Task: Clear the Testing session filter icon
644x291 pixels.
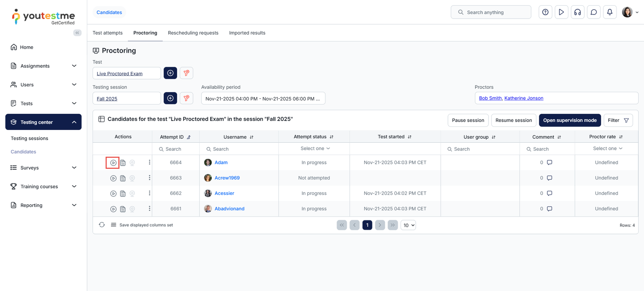Action: [186, 98]
